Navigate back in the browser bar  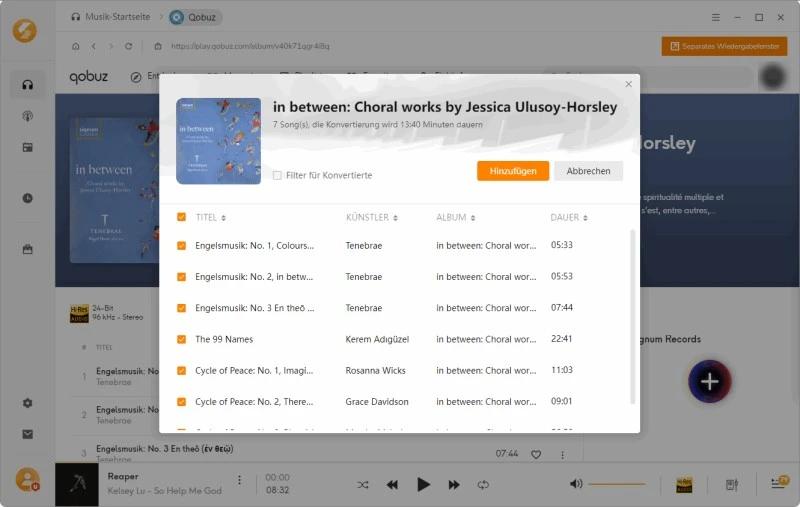coord(93,46)
